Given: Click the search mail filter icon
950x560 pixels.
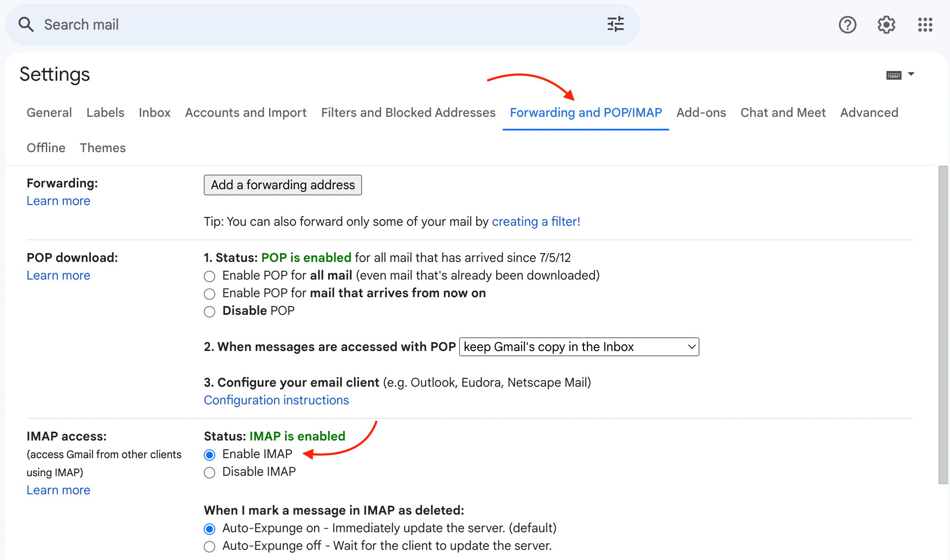Looking at the screenshot, I should [x=615, y=24].
